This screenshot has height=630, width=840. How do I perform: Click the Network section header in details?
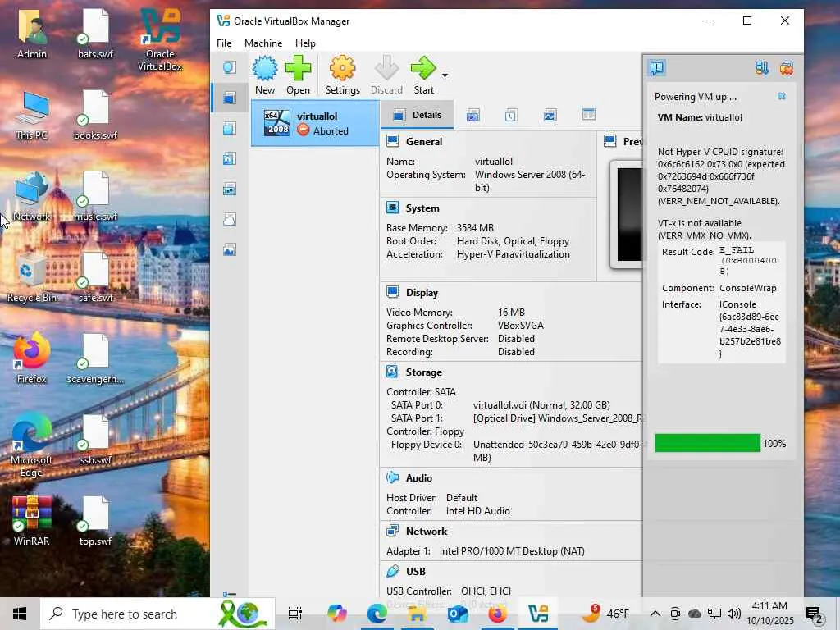427,531
